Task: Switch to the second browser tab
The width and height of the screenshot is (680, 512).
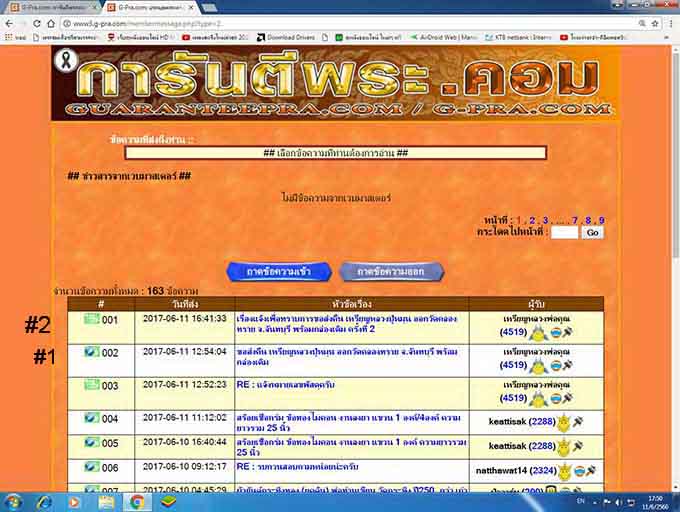Action: [150, 7]
